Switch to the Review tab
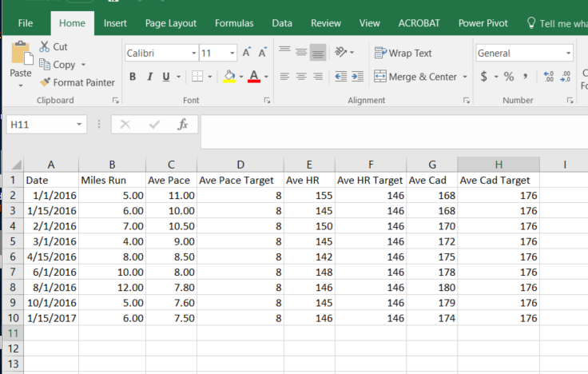 [x=325, y=23]
